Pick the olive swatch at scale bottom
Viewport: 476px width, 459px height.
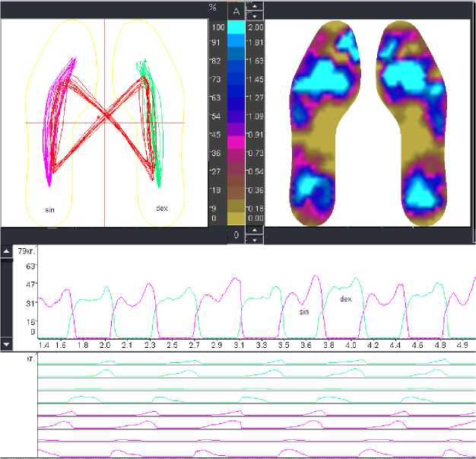point(236,218)
